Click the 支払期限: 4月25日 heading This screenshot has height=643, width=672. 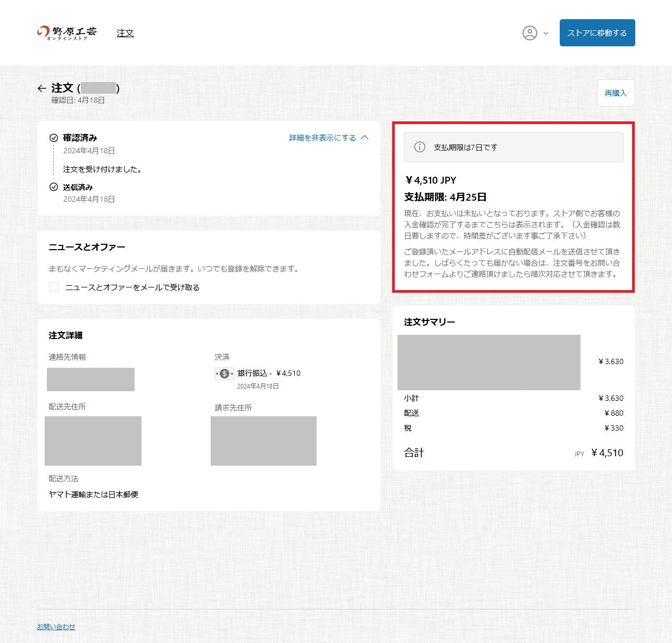coord(445,197)
